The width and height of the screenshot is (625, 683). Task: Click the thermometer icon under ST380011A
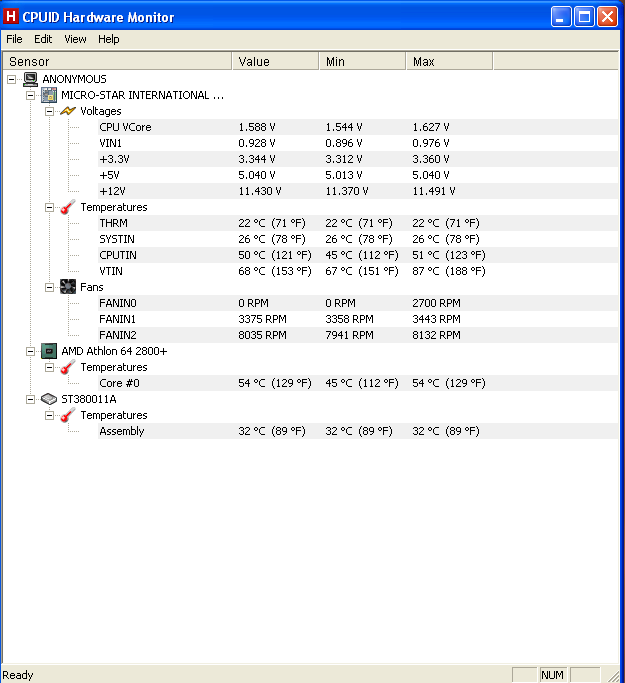[x=68, y=415]
